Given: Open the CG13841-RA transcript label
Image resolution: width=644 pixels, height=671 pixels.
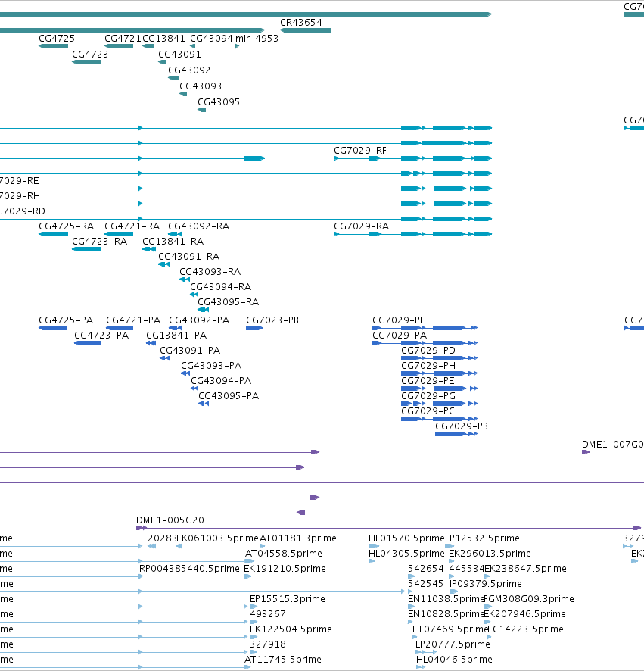Looking at the screenshot, I should click(173, 242).
